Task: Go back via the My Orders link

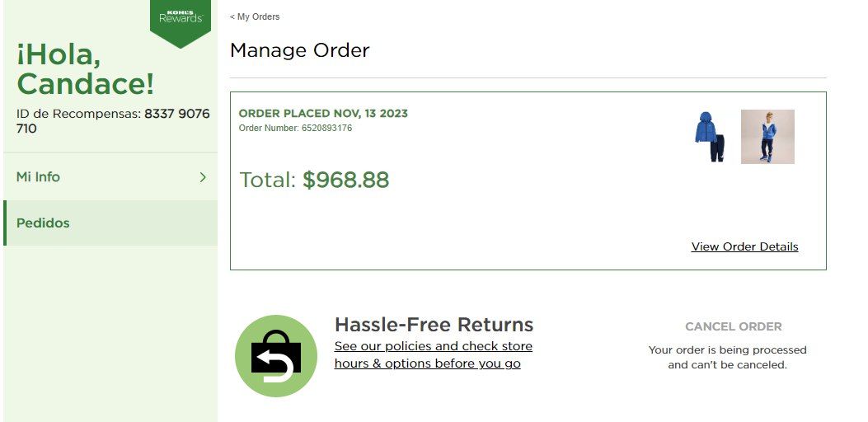Action: pos(255,16)
